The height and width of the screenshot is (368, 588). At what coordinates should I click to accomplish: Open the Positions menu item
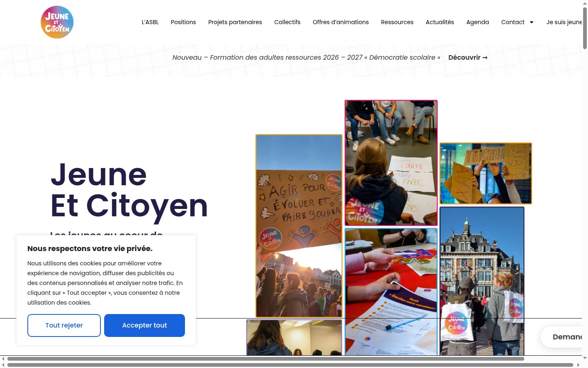[183, 22]
